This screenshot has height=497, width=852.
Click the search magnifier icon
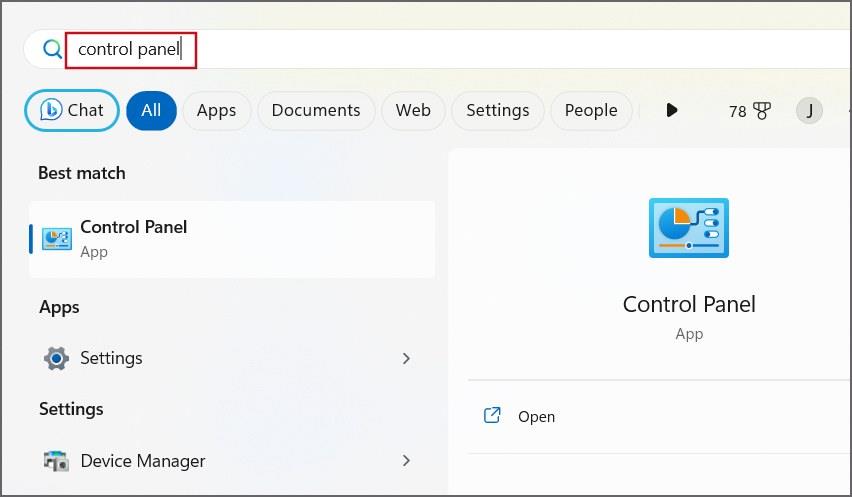pos(53,49)
